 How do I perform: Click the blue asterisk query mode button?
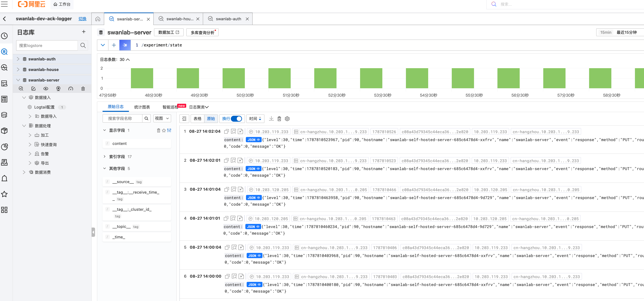click(x=125, y=45)
